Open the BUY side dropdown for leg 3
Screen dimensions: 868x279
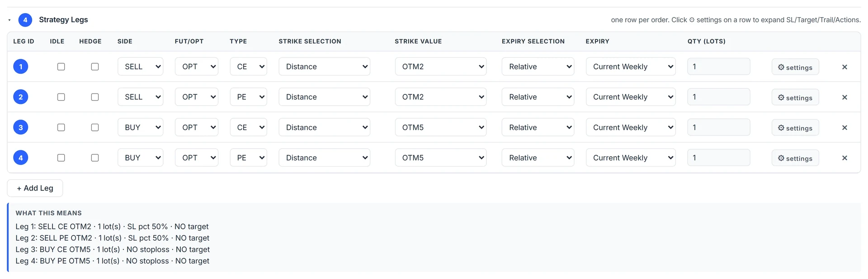click(141, 127)
